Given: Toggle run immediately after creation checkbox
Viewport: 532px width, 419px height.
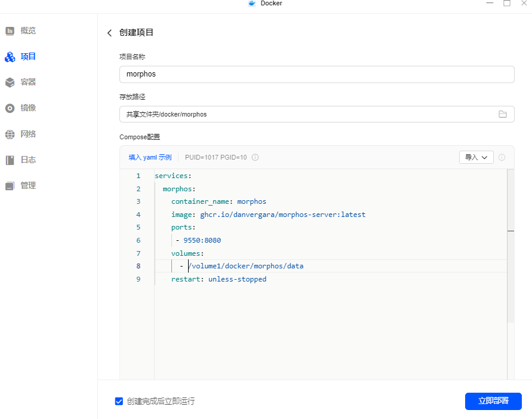Looking at the screenshot, I should (119, 401).
